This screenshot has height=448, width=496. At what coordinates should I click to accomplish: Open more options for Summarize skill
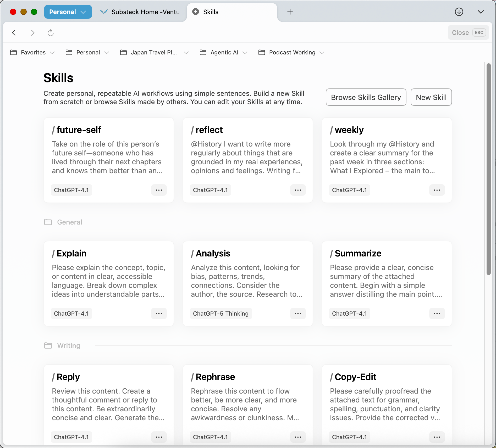[437, 314]
